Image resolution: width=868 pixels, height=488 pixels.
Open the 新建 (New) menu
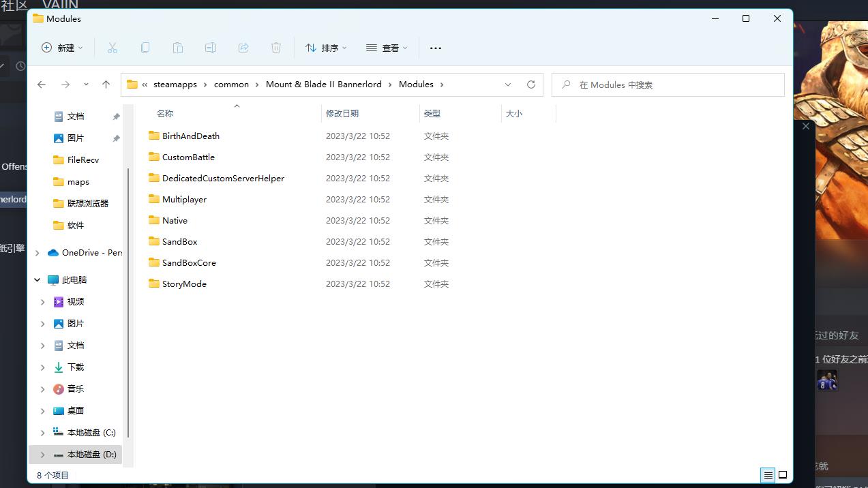tap(62, 48)
